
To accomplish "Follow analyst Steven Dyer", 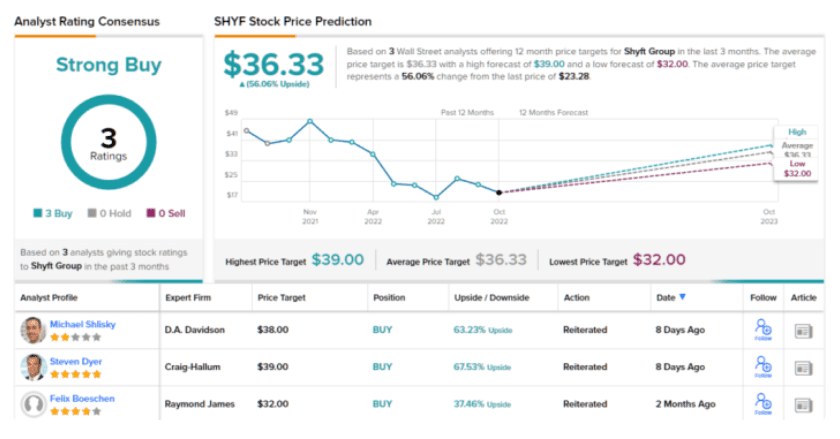I will coord(763,367).
